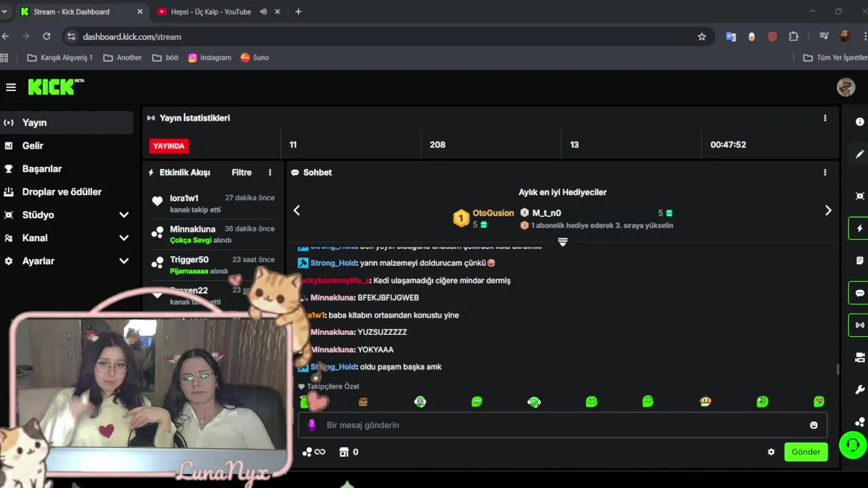Viewport: 868px width, 488px height.
Task: Open the three-dot menu of Etkinlik Akışı
Action: (x=270, y=173)
